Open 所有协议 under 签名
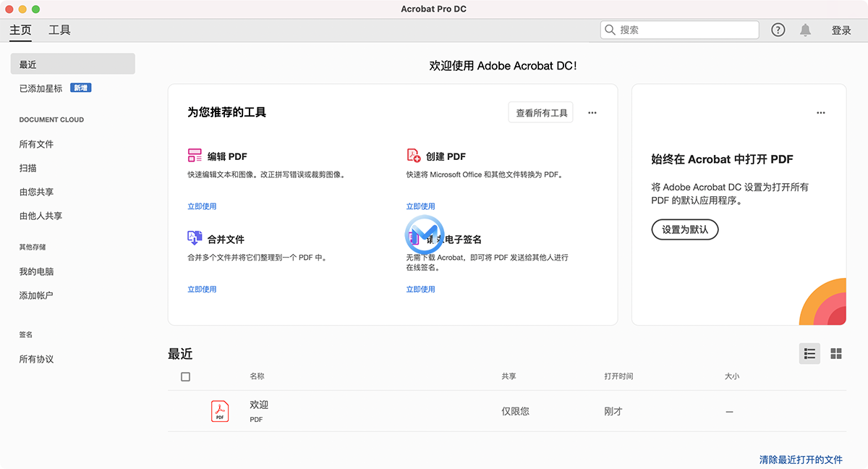The image size is (868, 469). [36, 359]
